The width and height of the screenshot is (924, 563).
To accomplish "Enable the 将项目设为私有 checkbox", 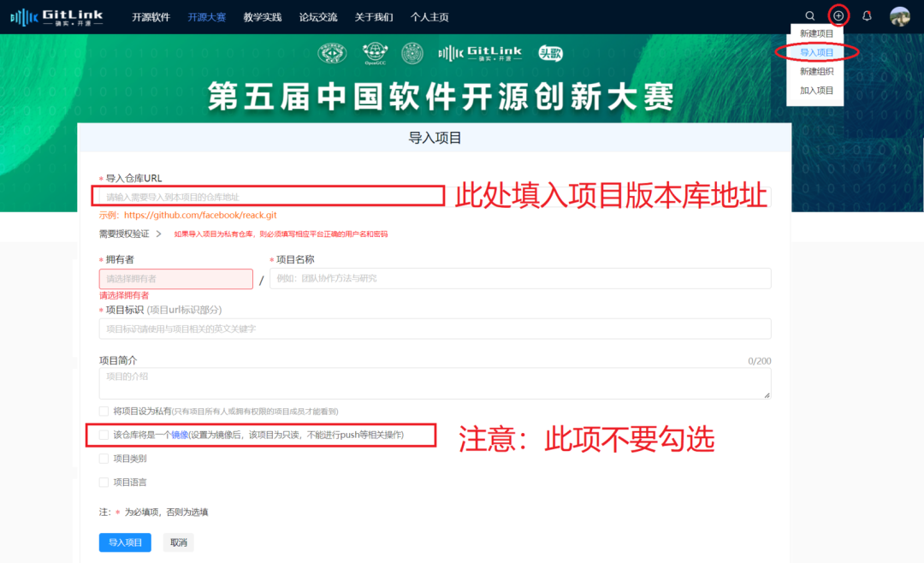I will (x=103, y=411).
